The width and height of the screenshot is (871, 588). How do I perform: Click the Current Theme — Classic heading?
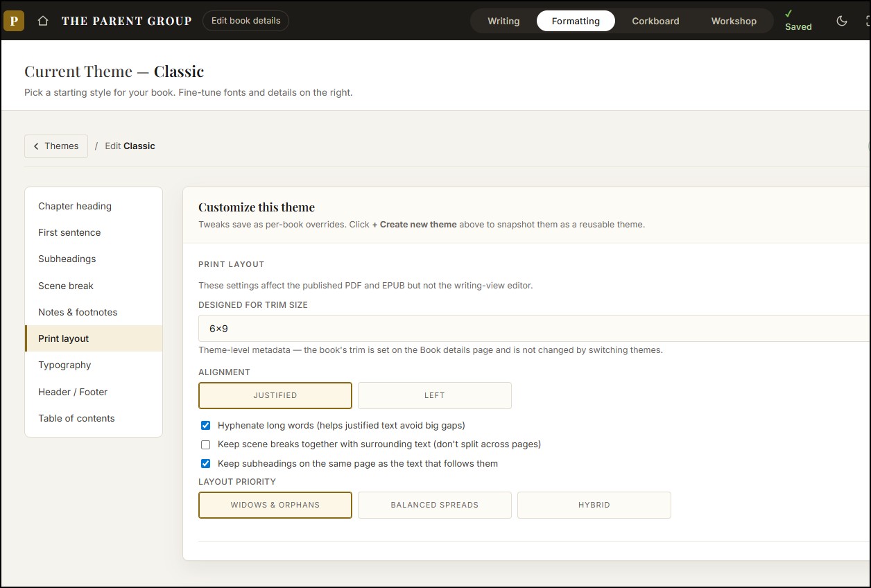tap(114, 71)
